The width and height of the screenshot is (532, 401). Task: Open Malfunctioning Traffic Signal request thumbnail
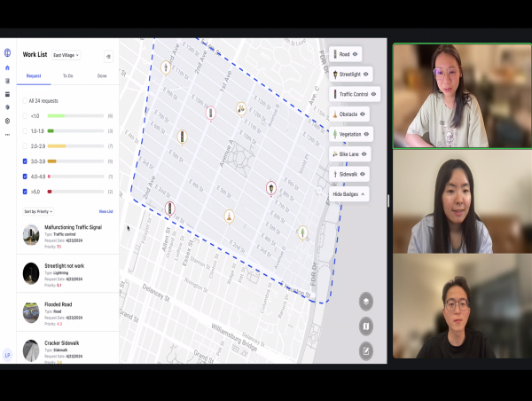31,234
